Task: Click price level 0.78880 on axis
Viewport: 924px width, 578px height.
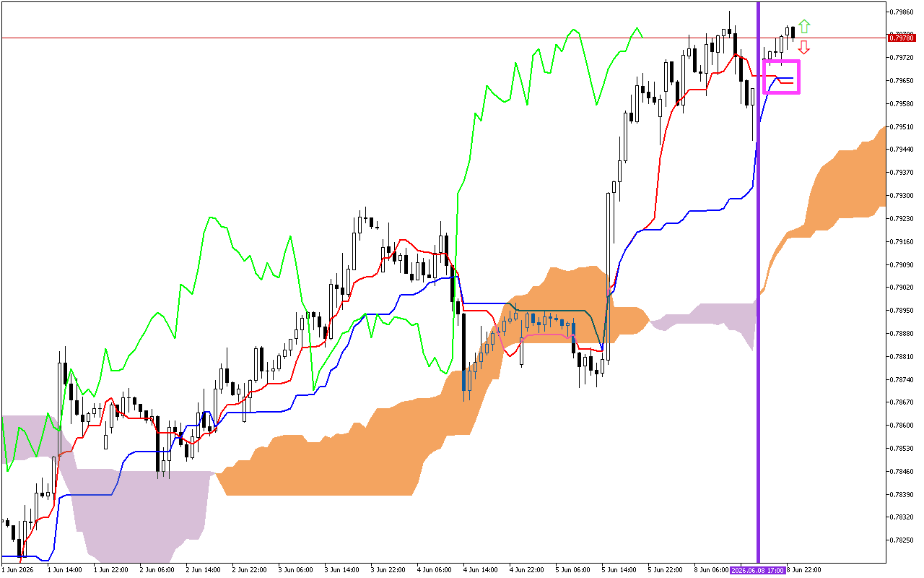Action: pyautogui.click(x=902, y=334)
